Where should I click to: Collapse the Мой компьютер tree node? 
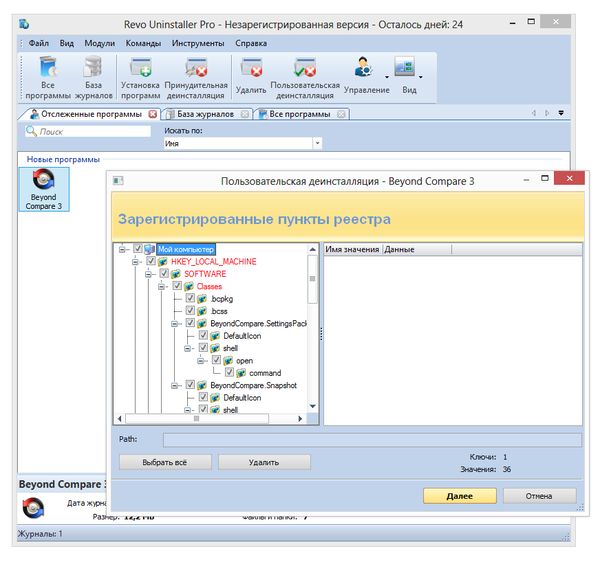[x=122, y=249]
